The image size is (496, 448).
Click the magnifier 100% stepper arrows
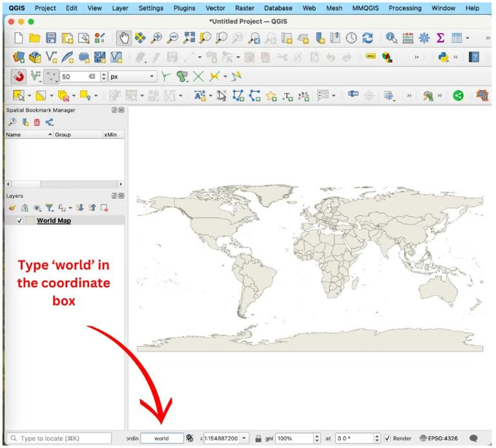[317, 438]
